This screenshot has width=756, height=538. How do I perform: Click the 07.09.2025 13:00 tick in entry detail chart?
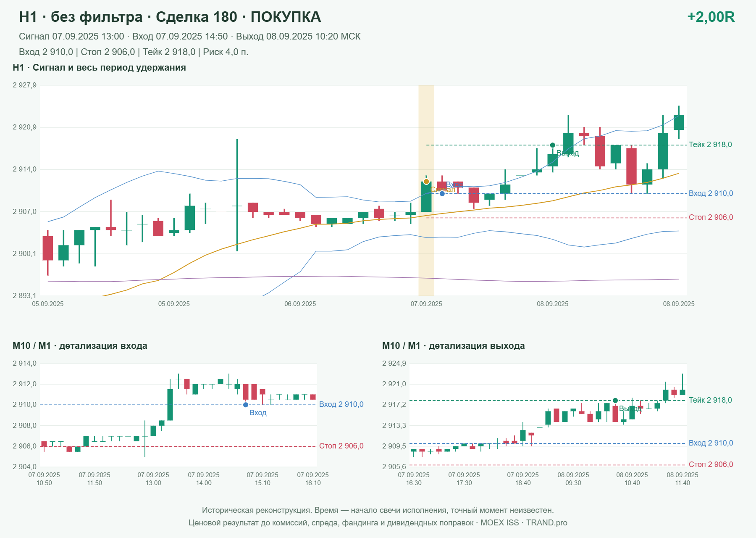coord(153,479)
